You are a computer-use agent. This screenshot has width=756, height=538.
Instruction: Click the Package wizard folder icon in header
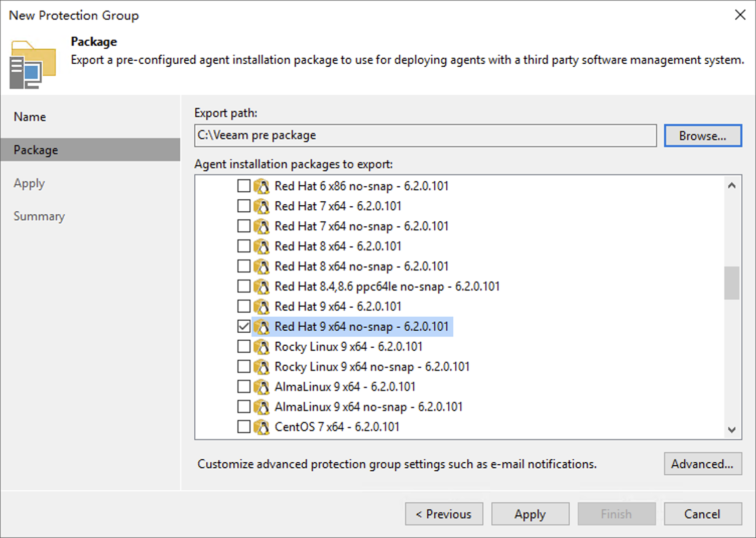(x=33, y=65)
